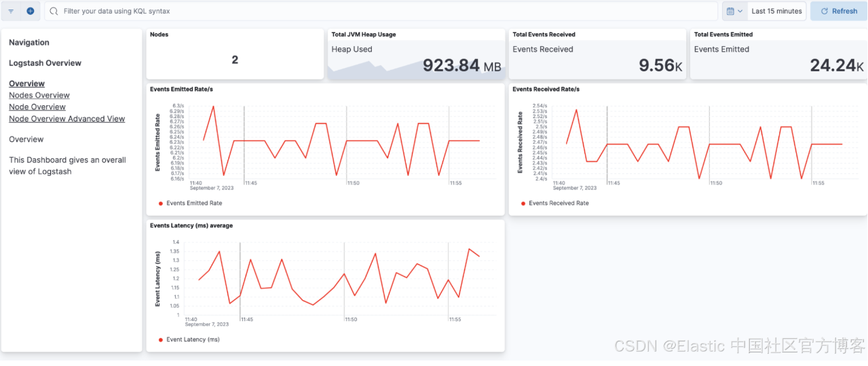
Task: Click the search magnifier icon in query bar
Action: pos(54,12)
